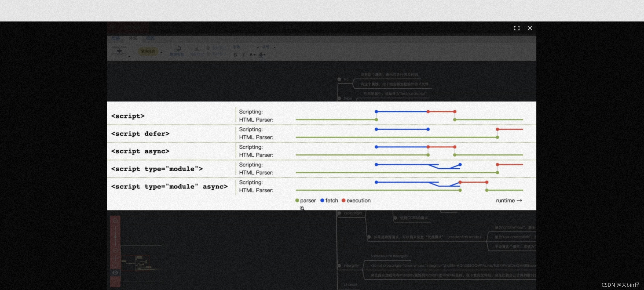Open the 思路 tab in the dimmed mind-map app
Viewport: 644px width, 290px height.
[x=116, y=38]
